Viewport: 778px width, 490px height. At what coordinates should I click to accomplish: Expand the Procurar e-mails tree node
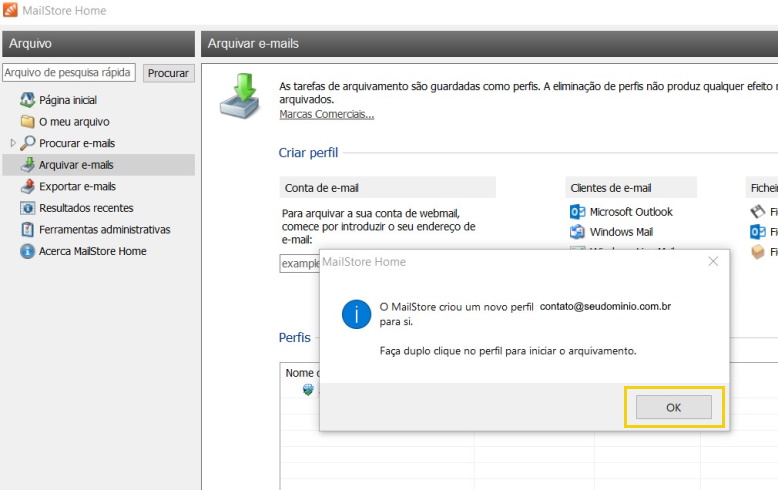[x=13, y=143]
